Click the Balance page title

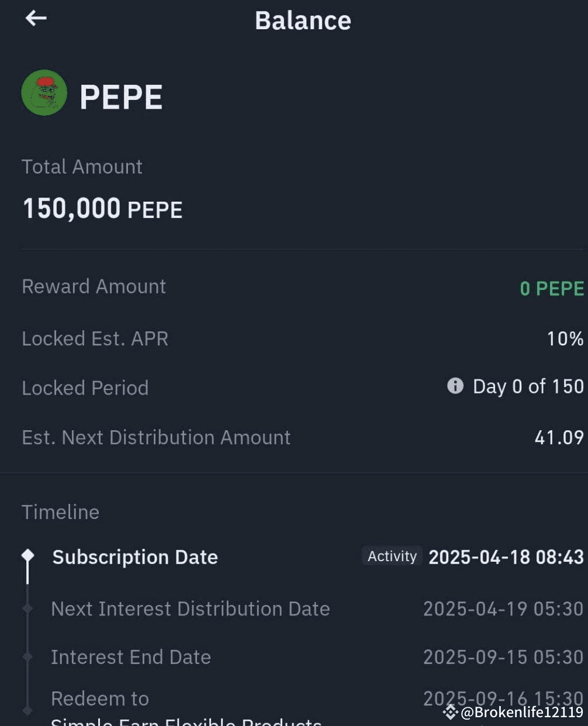pyautogui.click(x=303, y=20)
